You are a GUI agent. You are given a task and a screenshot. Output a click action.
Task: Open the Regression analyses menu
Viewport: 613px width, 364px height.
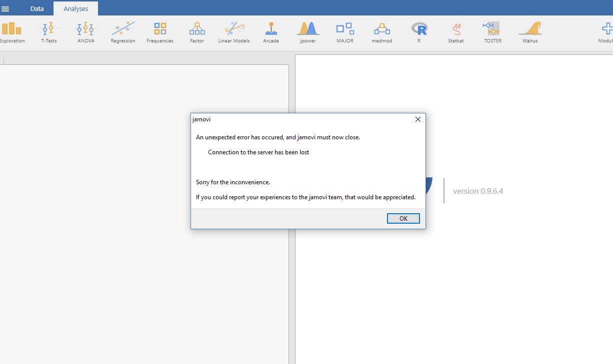[123, 32]
